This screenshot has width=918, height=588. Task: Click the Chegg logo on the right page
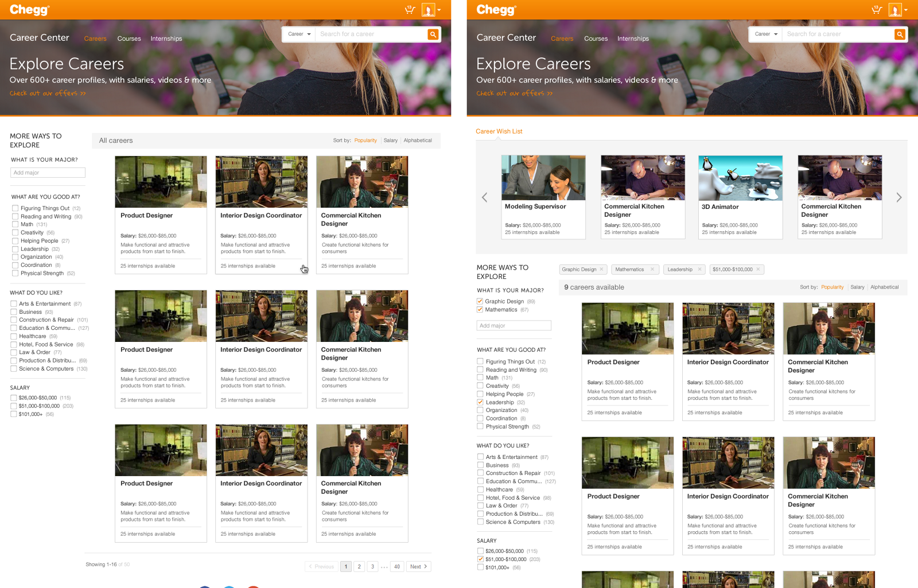pos(496,10)
